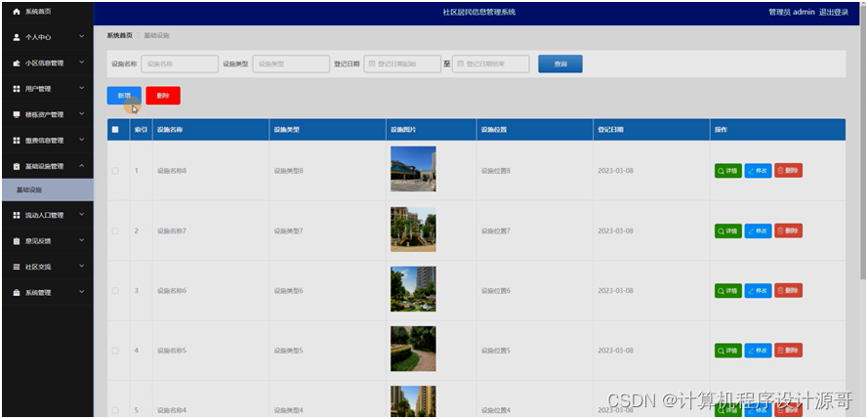The width and height of the screenshot is (868, 419).
Task: Click 系统首页 in the breadcrumb
Action: click(x=119, y=35)
